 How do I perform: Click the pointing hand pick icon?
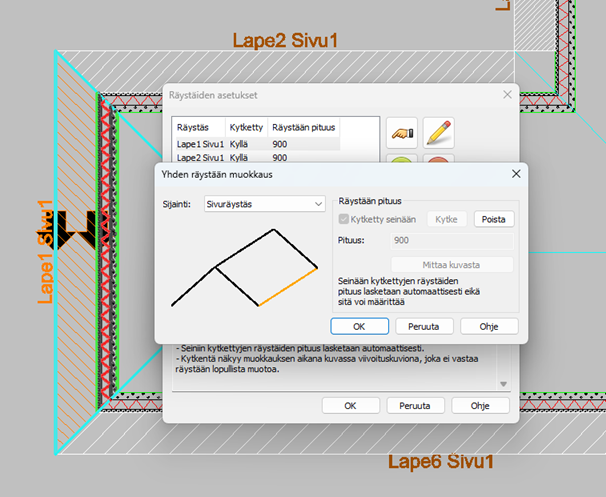click(401, 131)
